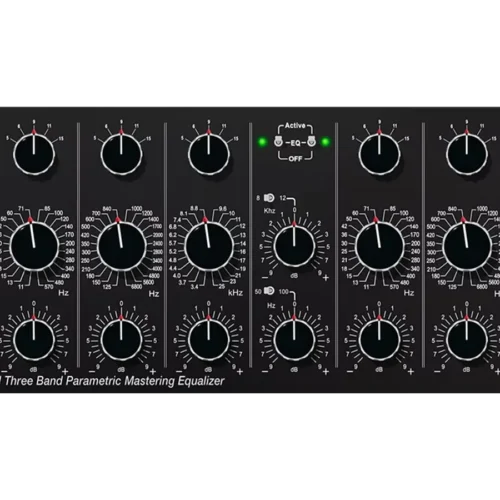Click the right green EQ status LED
The width and height of the screenshot is (500, 500).
click(326, 142)
